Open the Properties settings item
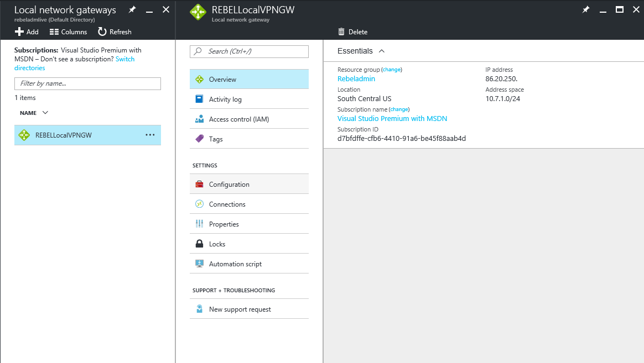This screenshot has height=363, width=644. tap(250, 224)
